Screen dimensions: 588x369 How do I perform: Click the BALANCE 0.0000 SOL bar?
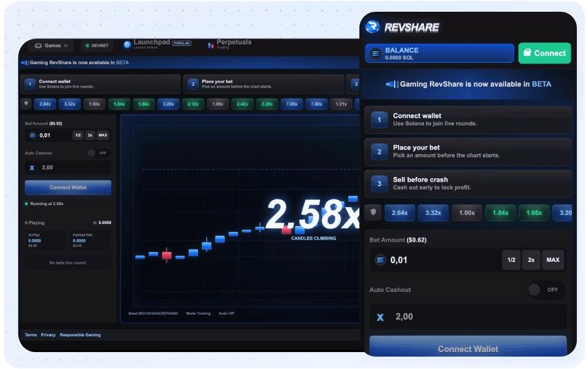(x=440, y=54)
